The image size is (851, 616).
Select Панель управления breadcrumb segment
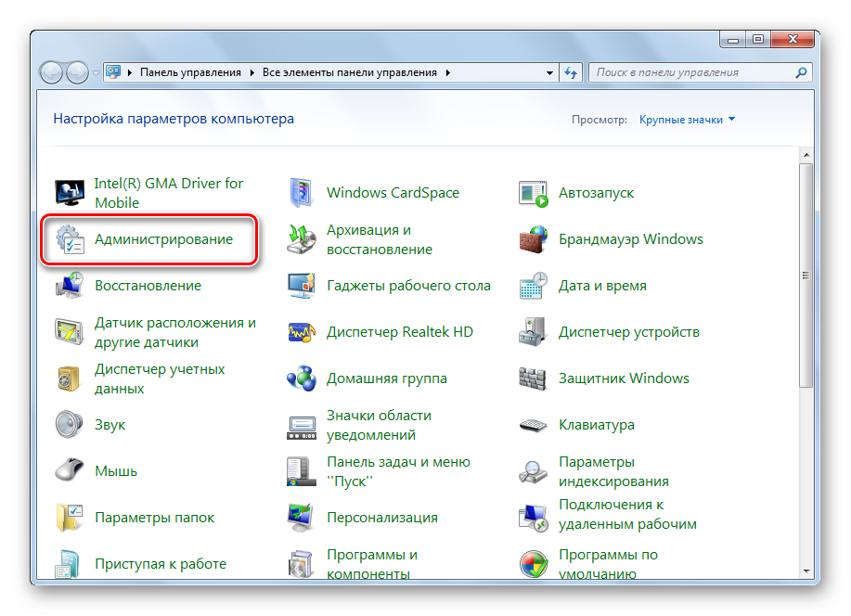[190, 72]
